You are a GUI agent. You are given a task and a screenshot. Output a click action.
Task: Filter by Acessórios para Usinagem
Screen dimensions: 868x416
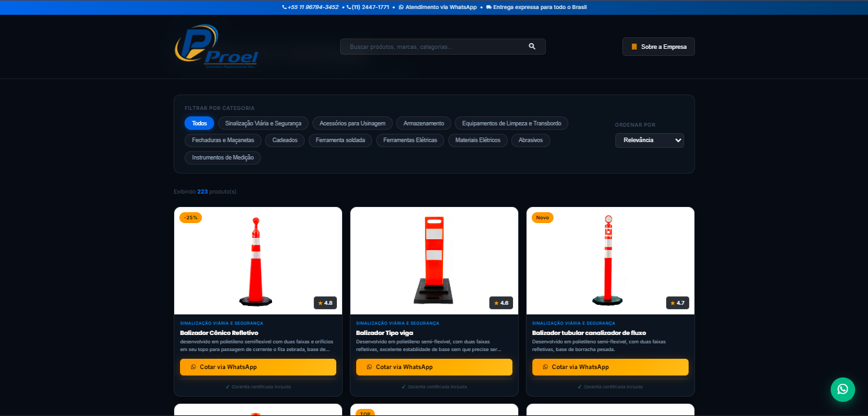click(x=352, y=123)
